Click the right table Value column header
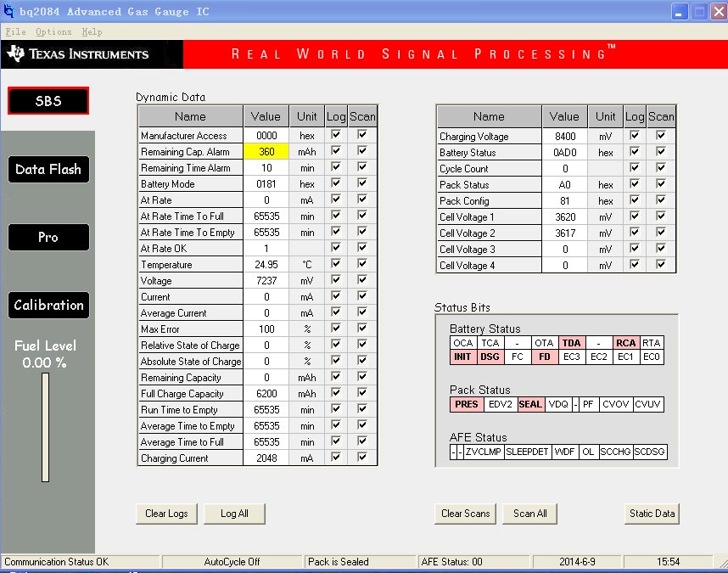The height and width of the screenshot is (573, 728). click(x=564, y=116)
